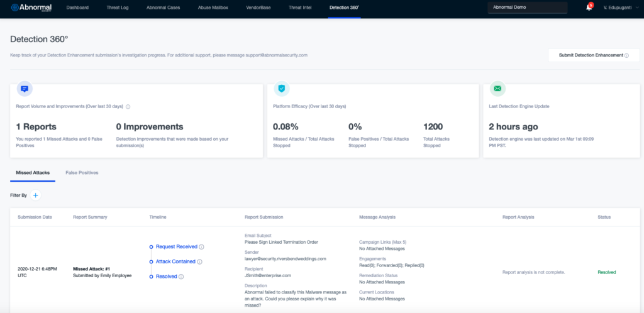Click the 0.08% missed attacks value
This screenshot has width=644, height=313.
(287, 127)
